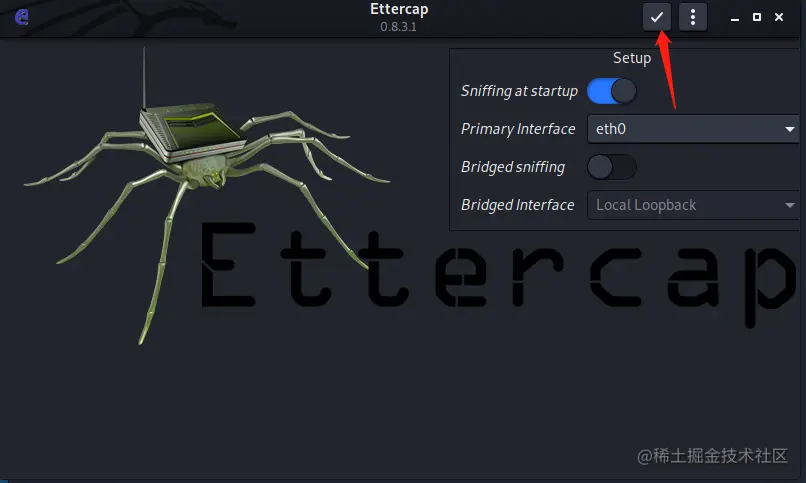Click the Setup heading text

click(x=632, y=58)
